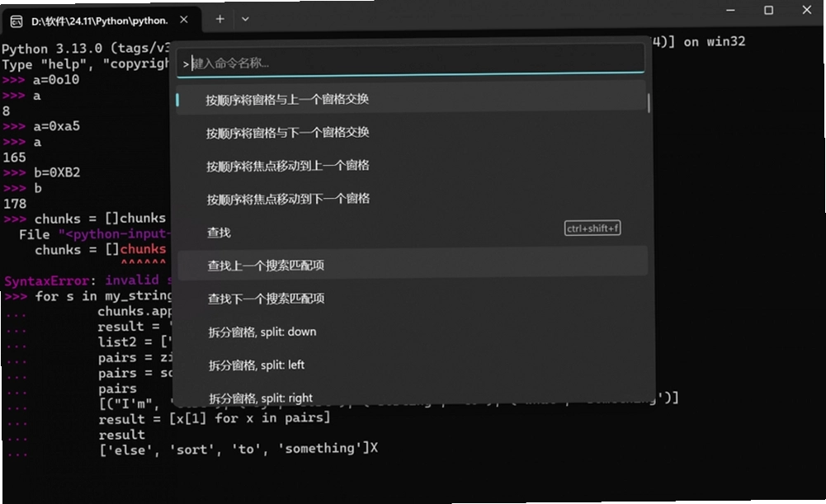Choose 按顺序将焦点移动到下一个窗格
Viewport: 826px width, 504px height.
pyautogui.click(x=412, y=199)
